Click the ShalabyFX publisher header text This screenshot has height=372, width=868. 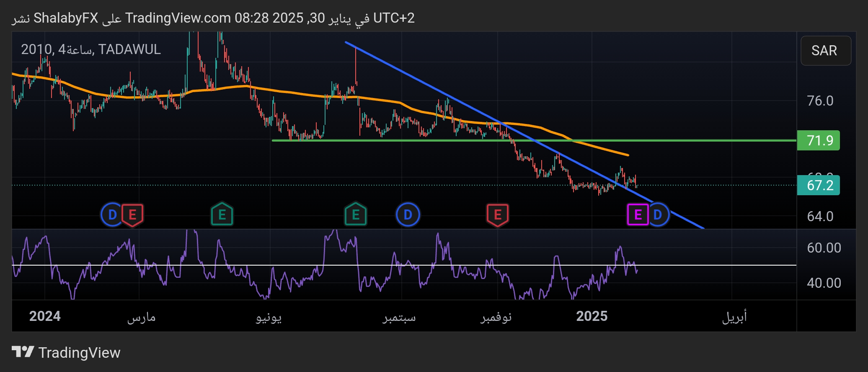[x=66, y=18]
